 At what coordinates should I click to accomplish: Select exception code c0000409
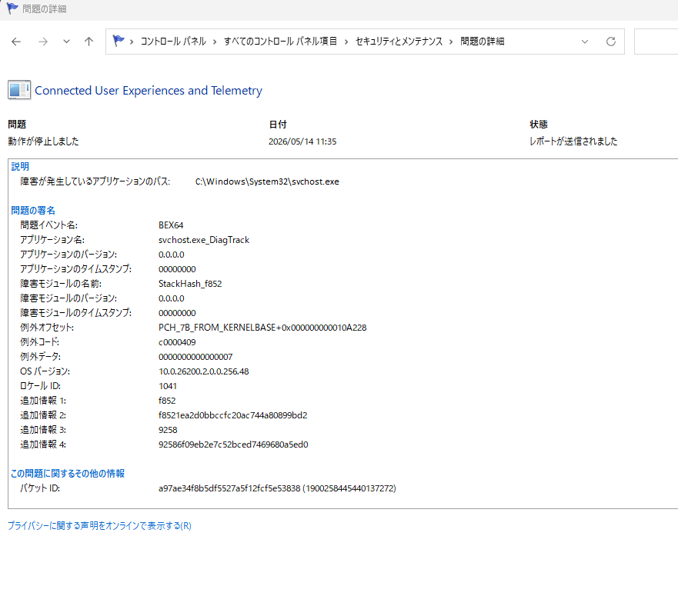point(177,342)
